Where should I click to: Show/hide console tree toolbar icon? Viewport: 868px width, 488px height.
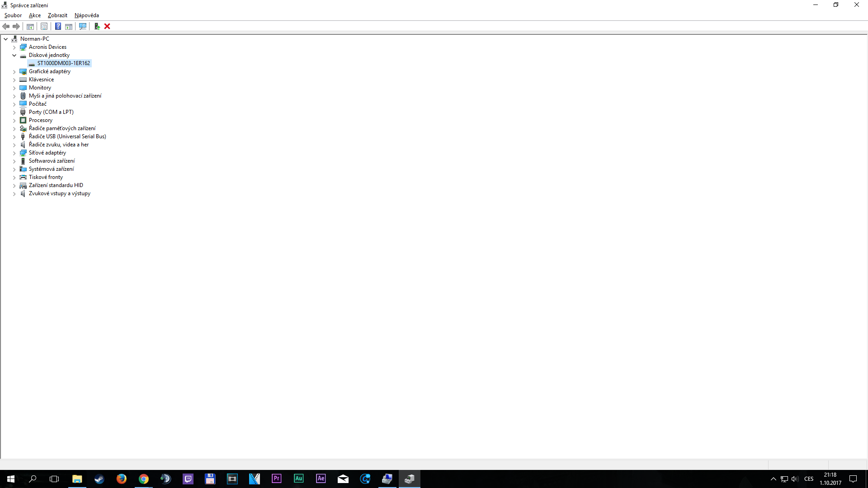[x=30, y=26]
